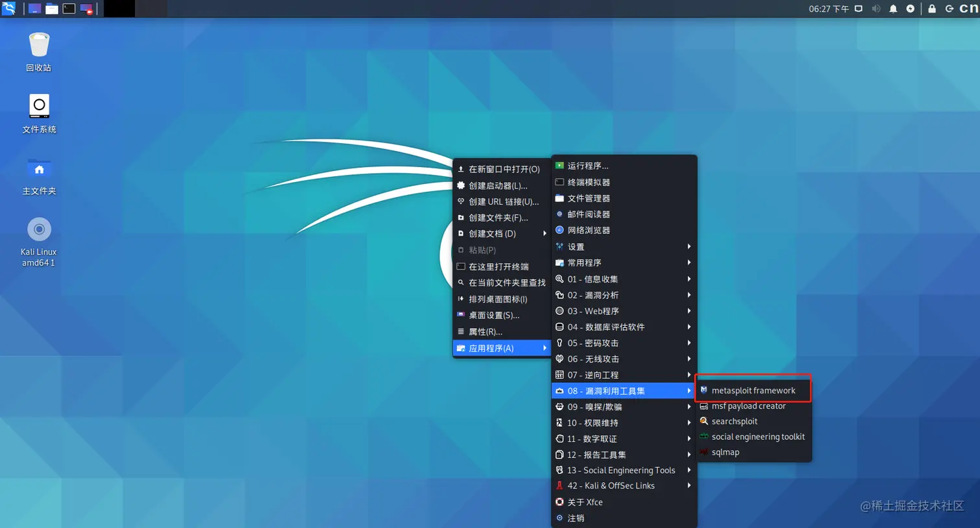Select the 回收站 desktop icon
980x528 pixels.
pyautogui.click(x=39, y=52)
